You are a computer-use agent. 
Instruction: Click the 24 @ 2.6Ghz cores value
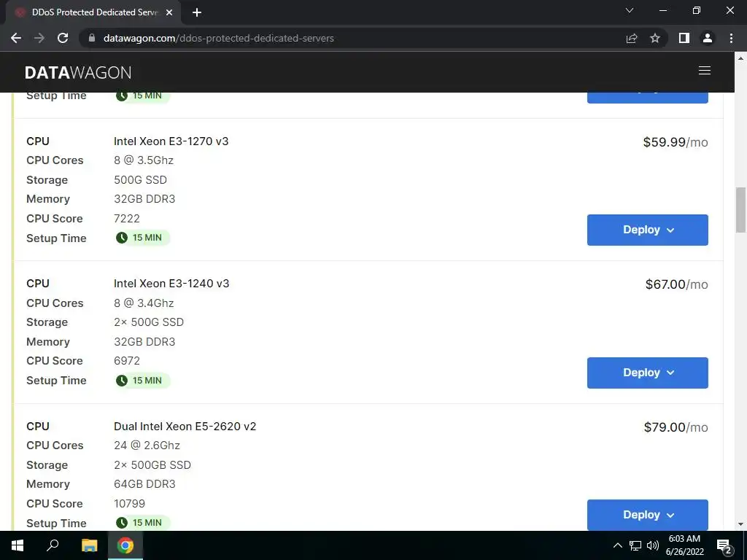pos(147,446)
